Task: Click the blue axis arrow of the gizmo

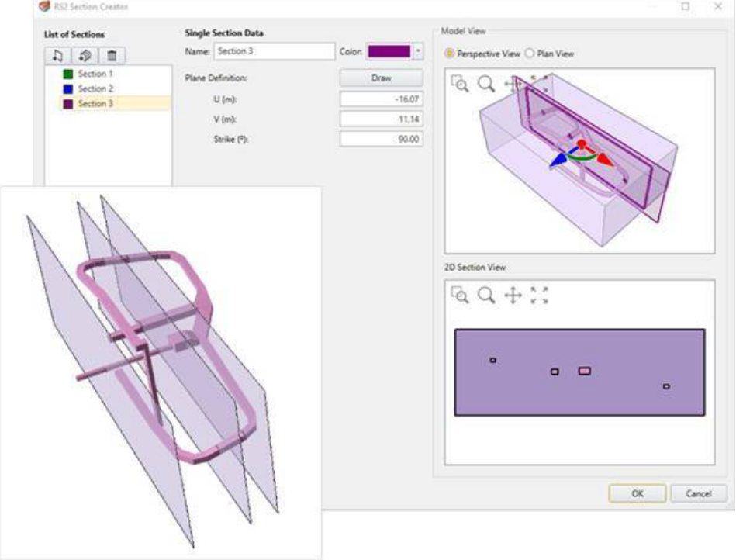Action: (x=558, y=161)
